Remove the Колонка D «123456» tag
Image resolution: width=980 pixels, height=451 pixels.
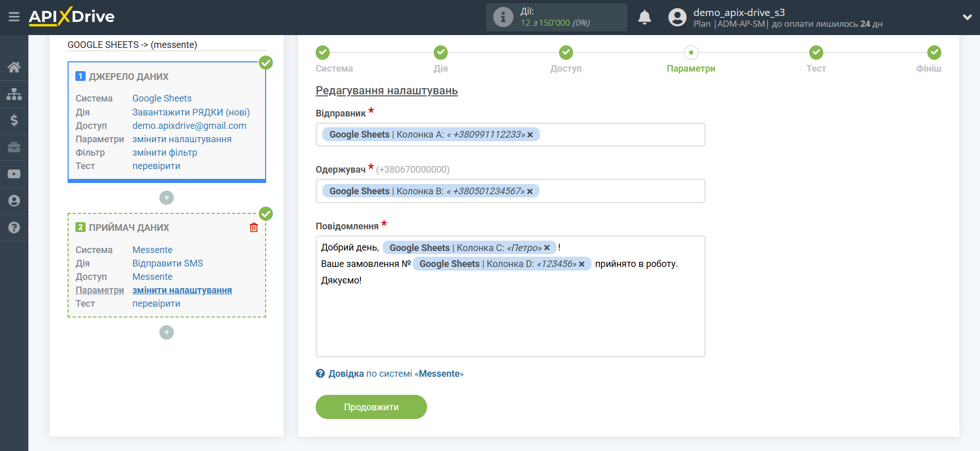coord(581,264)
